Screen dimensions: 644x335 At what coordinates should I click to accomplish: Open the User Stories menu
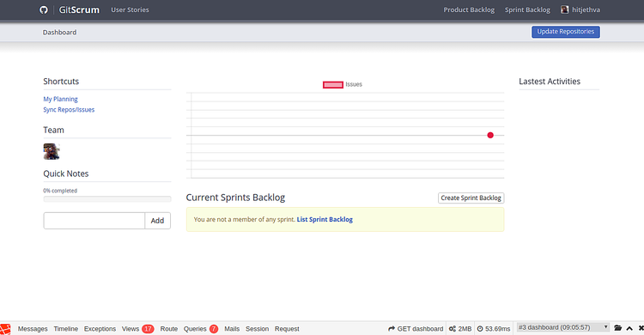click(x=130, y=9)
